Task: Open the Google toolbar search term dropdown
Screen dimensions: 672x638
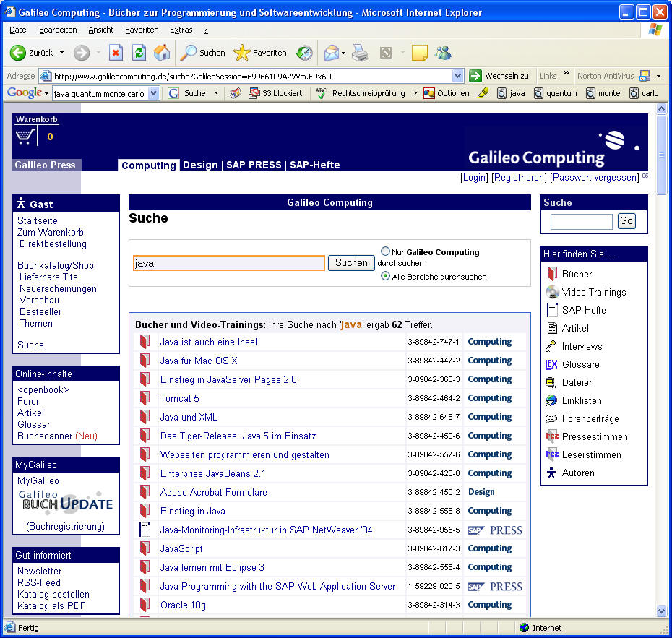Action: pyautogui.click(x=153, y=93)
